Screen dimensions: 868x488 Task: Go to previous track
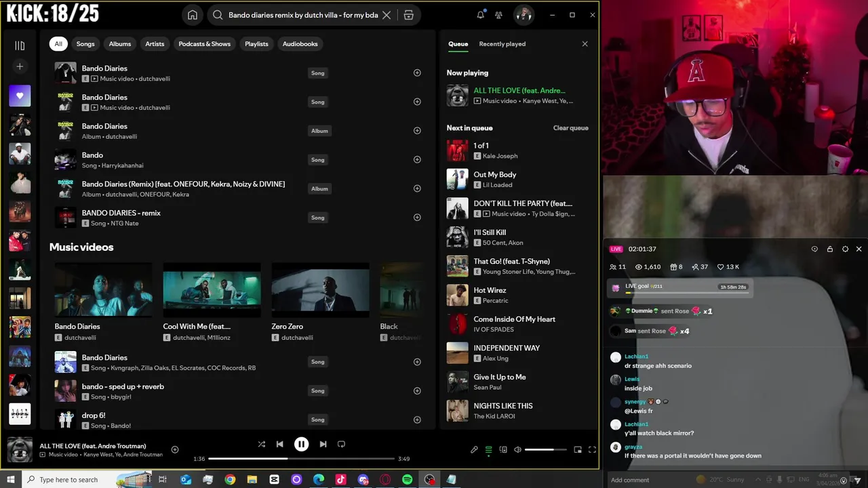279,444
